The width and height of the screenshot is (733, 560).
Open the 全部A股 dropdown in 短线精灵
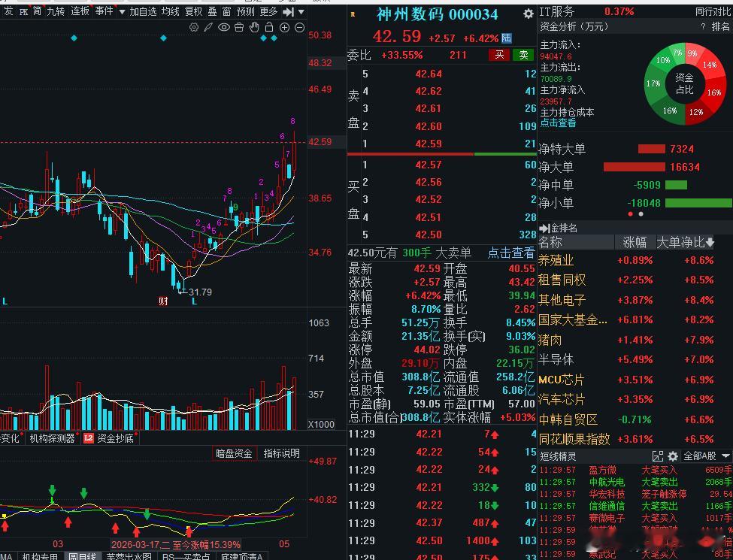tap(707, 456)
